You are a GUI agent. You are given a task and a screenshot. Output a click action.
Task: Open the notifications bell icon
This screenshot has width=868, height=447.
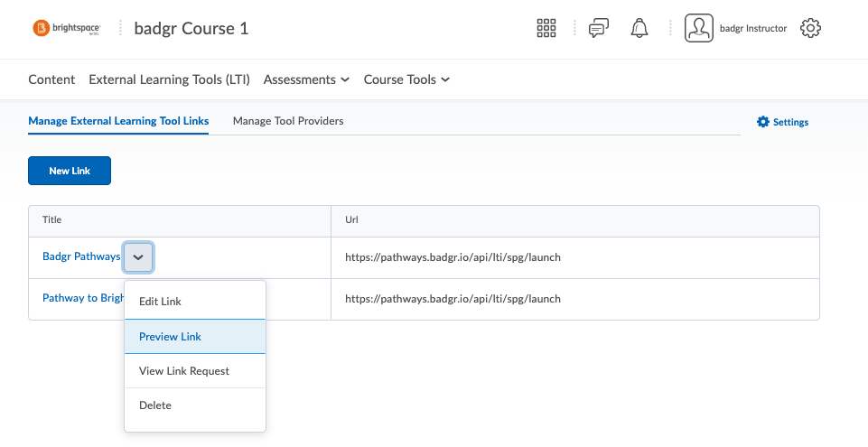639,28
